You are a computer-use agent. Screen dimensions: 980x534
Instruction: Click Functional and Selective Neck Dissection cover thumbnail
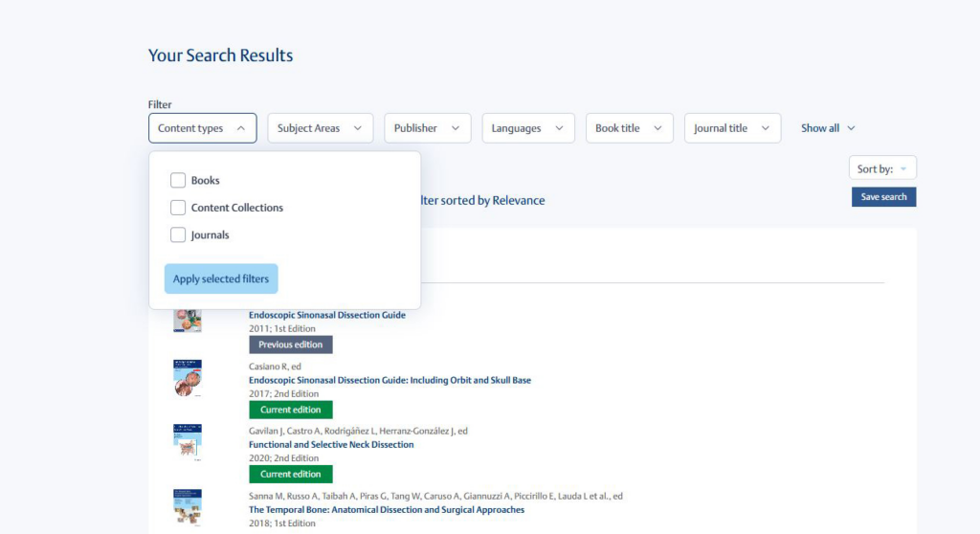coord(188,443)
